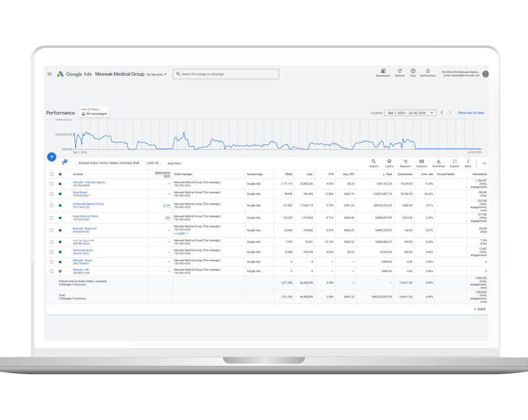Click Show last 30 days link
The image size is (528, 420).
471,113
